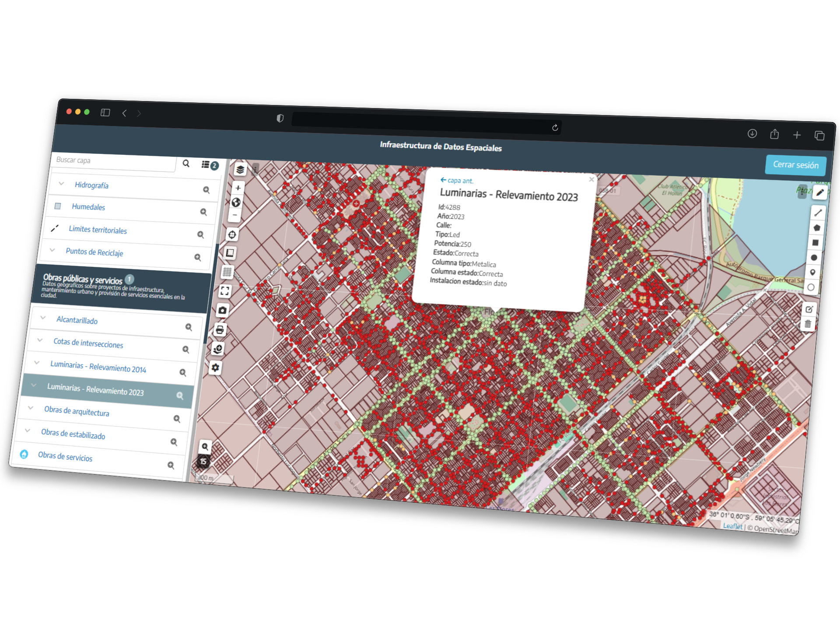
Task: Activate the locate crosshair tool
Action: (x=232, y=234)
